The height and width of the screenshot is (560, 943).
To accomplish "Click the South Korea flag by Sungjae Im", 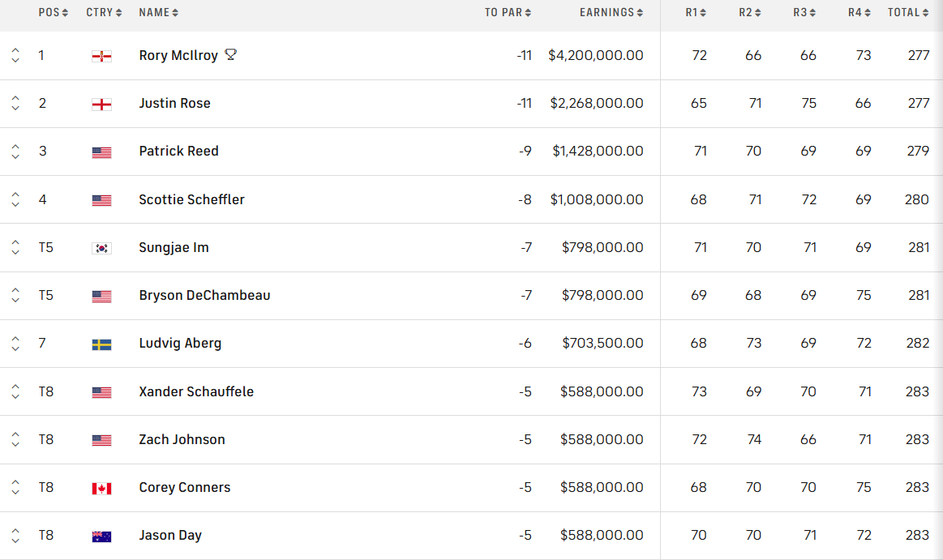I will [101, 248].
